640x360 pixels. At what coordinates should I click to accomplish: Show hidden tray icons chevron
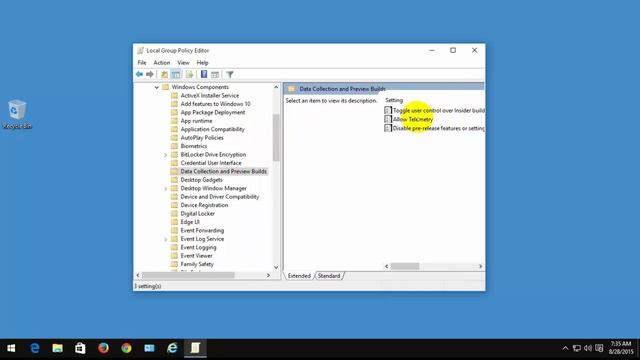tap(565, 348)
